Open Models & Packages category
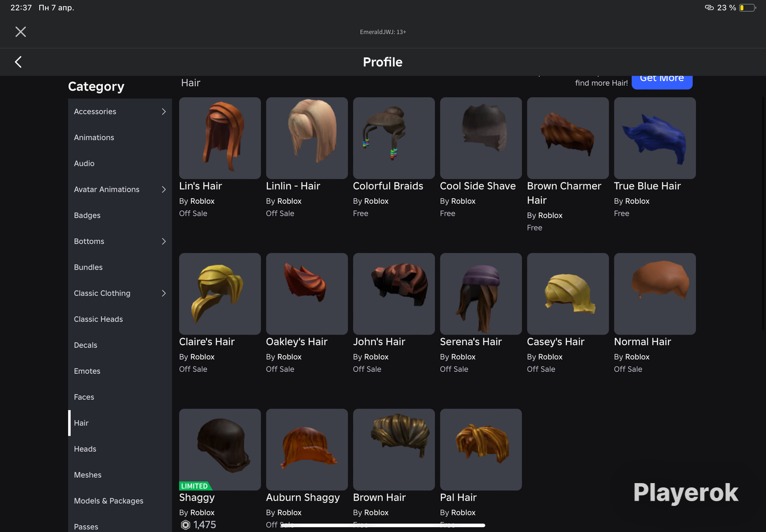The image size is (766, 532). (120, 501)
